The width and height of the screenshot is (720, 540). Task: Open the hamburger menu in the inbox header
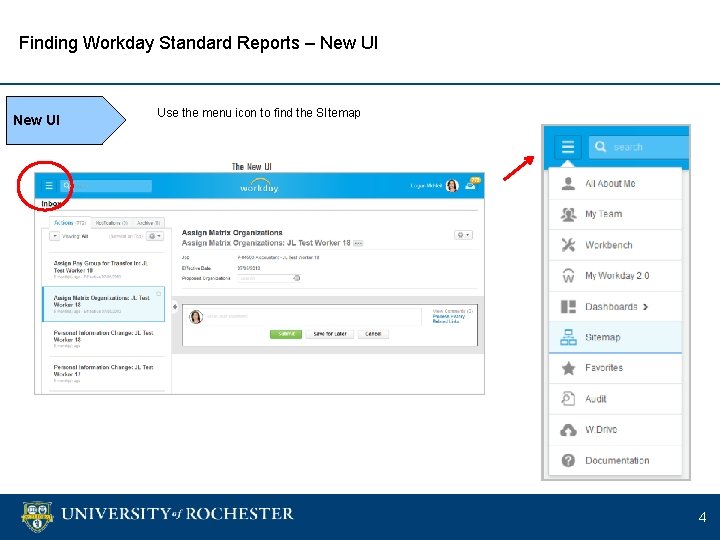pyautogui.click(x=49, y=186)
